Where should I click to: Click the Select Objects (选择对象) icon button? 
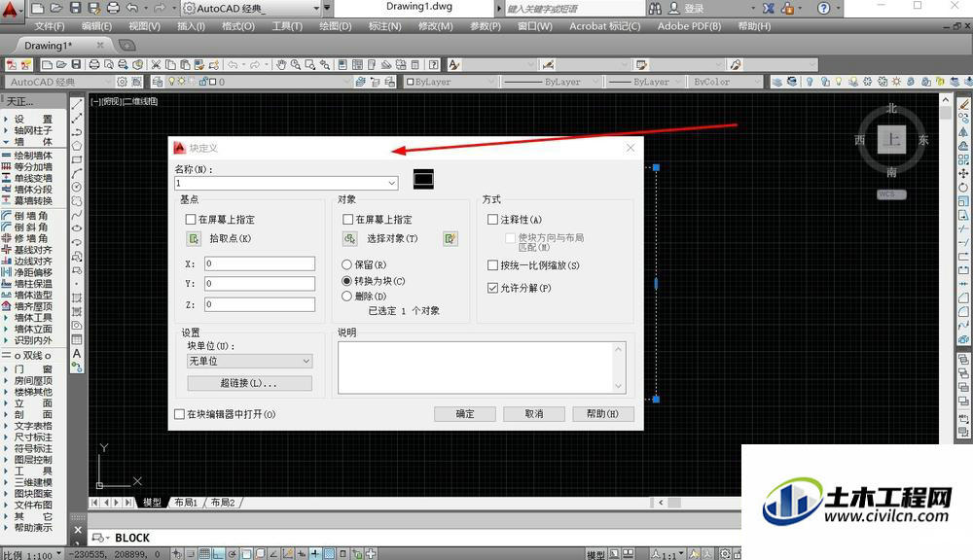350,239
